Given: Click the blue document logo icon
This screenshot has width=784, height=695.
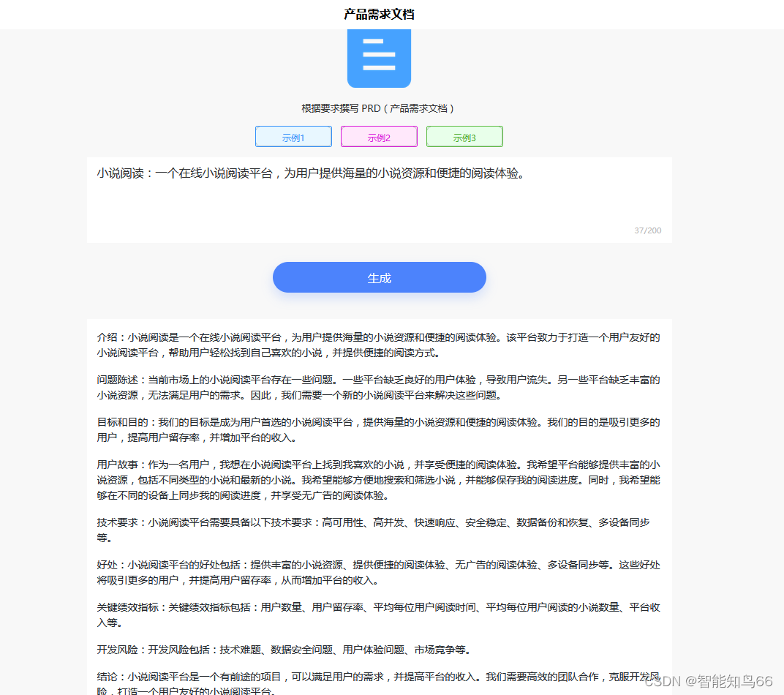Looking at the screenshot, I should coord(379,58).
